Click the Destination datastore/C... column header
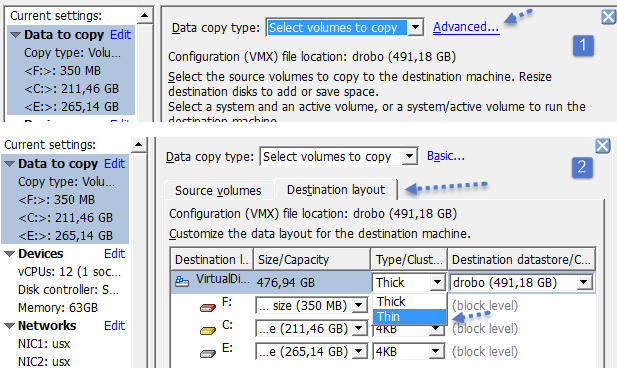Viewport: 617px width, 371px height. pos(521,260)
